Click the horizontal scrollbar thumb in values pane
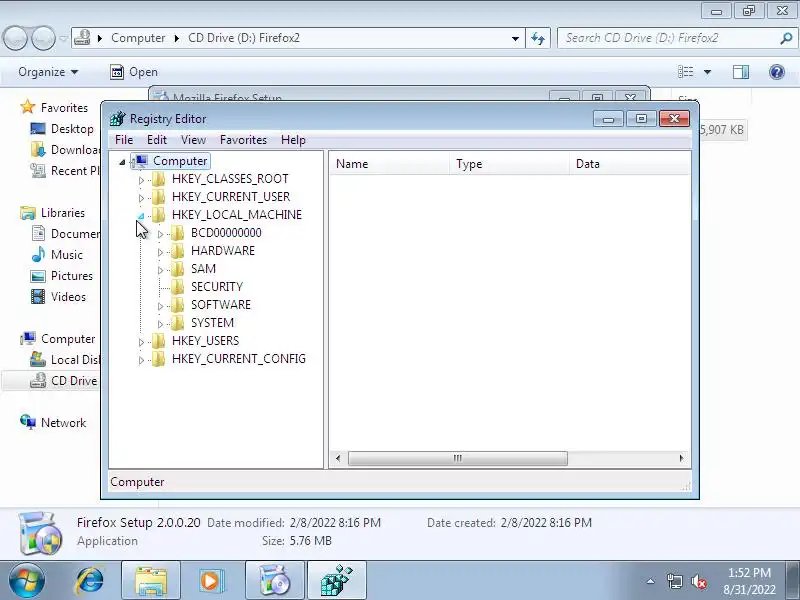This screenshot has width=800, height=600. click(x=458, y=458)
